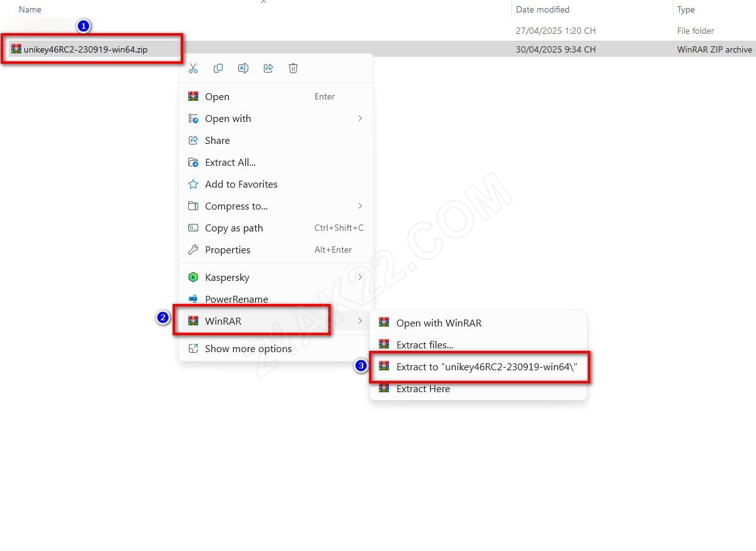Click the Properties wrench icon
The width and height of the screenshot is (756, 551).
[x=193, y=250]
